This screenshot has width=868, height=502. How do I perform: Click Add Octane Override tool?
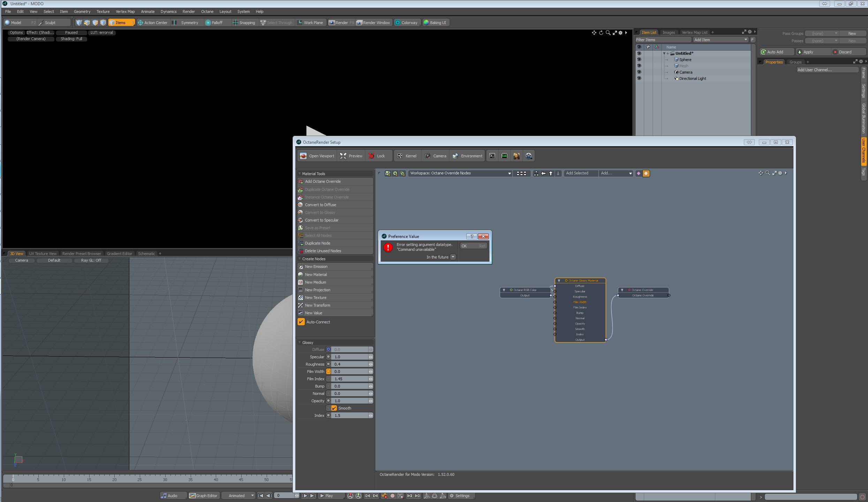coord(322,181)
